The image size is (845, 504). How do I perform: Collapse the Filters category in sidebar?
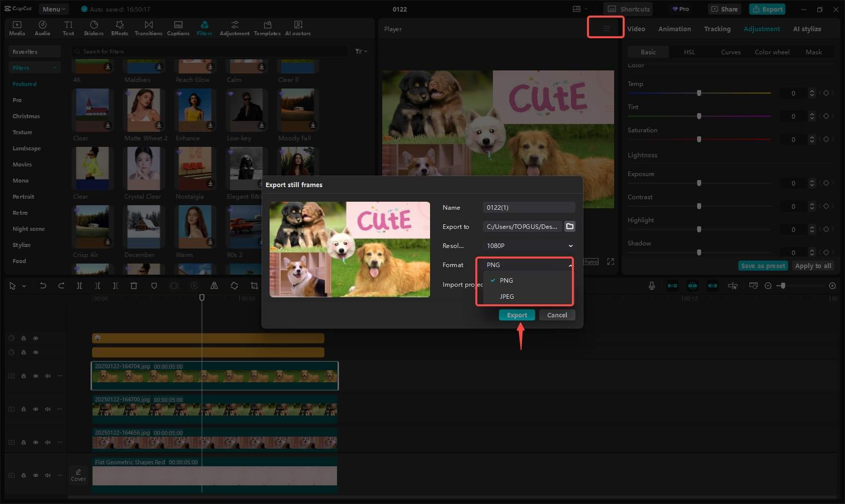point(55,68)
